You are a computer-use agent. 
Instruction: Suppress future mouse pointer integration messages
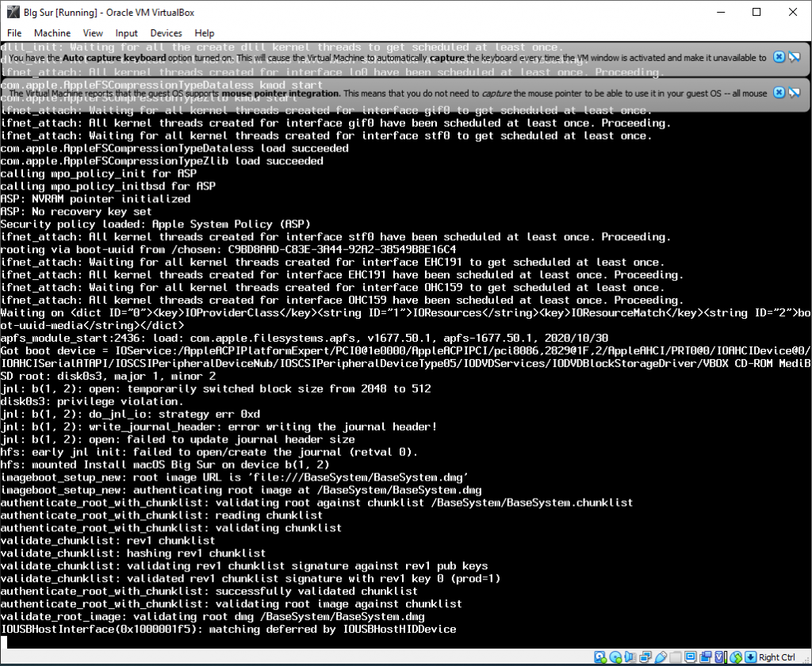pyautogui.click(x=795, y=93)
